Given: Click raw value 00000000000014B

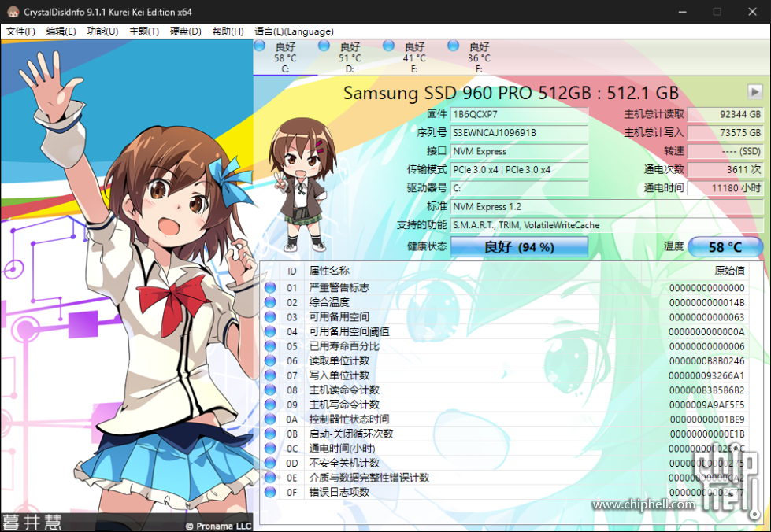Looking at the screenshot, I should 707,303.
